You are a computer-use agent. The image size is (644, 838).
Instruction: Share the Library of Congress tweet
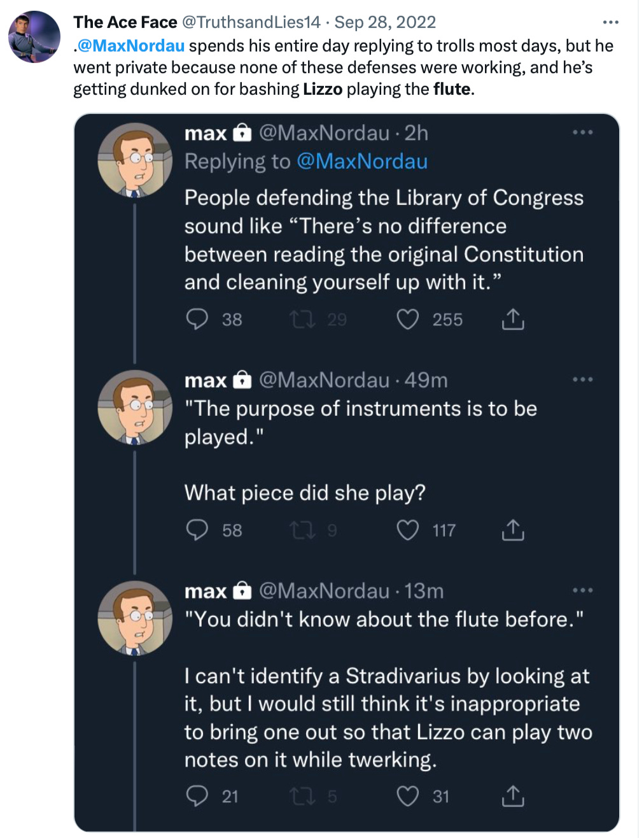point(513,319)
